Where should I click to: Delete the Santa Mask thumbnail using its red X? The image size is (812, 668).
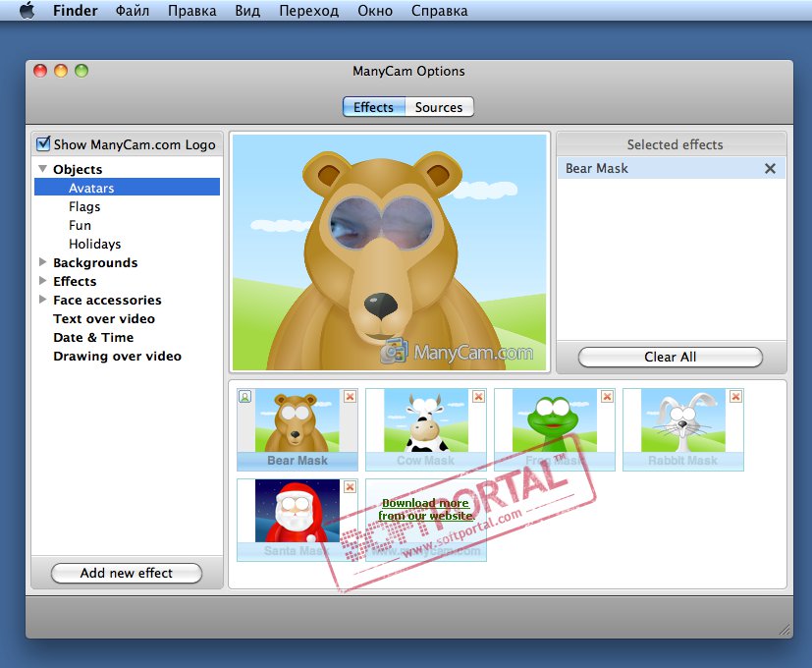351,486
